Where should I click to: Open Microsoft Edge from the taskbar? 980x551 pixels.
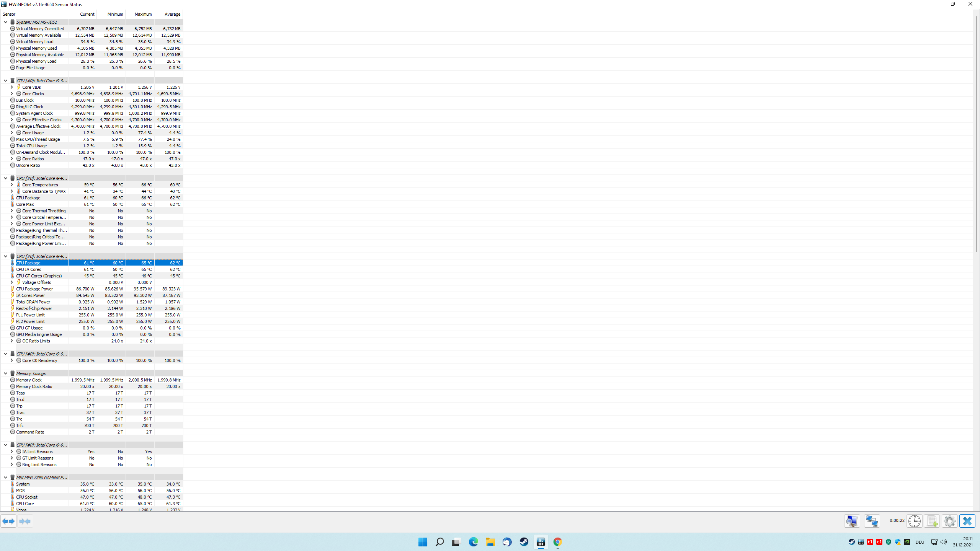coord(473,542)
